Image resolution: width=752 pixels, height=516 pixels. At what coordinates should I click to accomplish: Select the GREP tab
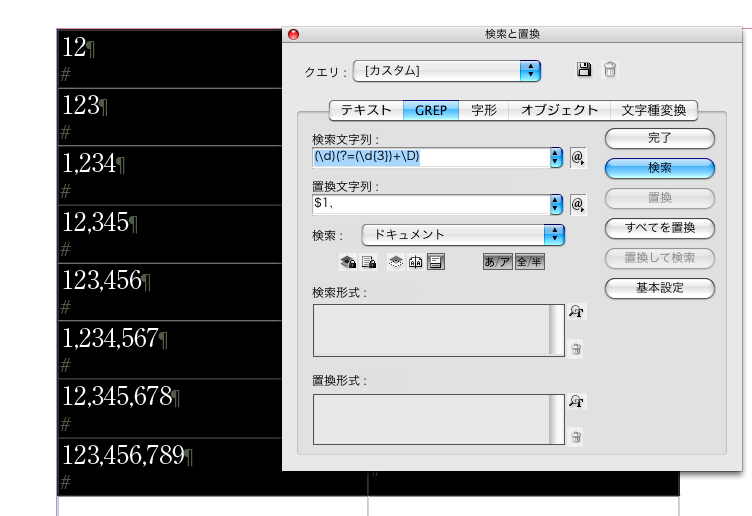431,110
